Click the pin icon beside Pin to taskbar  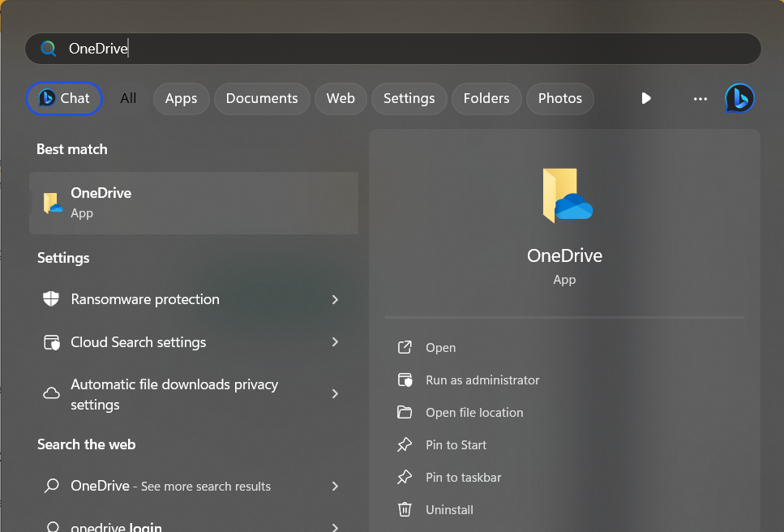coord(405,477)
